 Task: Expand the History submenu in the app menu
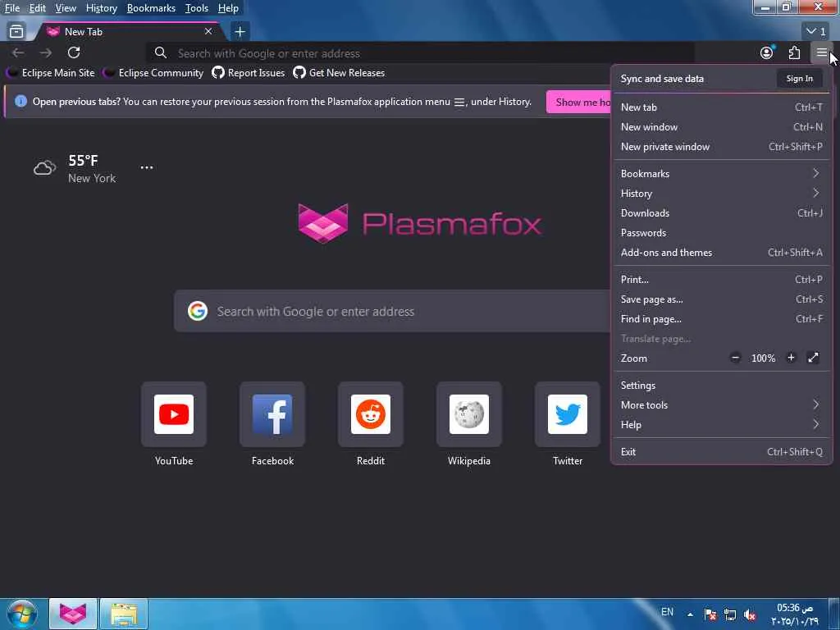[x=721, y=194]
